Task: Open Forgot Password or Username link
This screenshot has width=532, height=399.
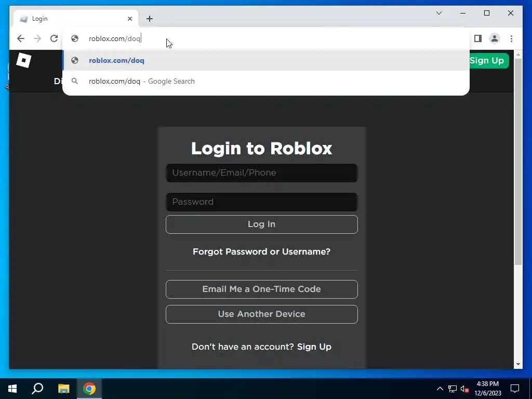Action: (x=262, y=251)
